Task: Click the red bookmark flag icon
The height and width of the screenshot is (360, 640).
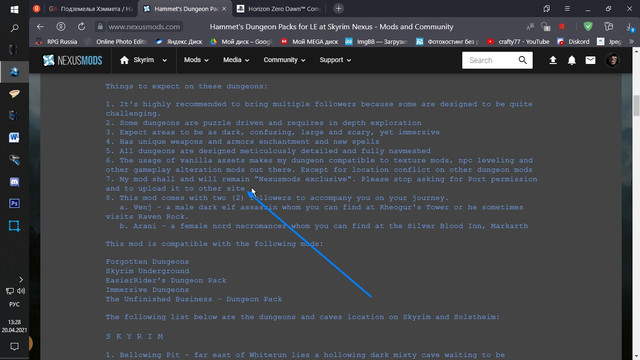Action: pyautogui.click(x=562, y=27)
